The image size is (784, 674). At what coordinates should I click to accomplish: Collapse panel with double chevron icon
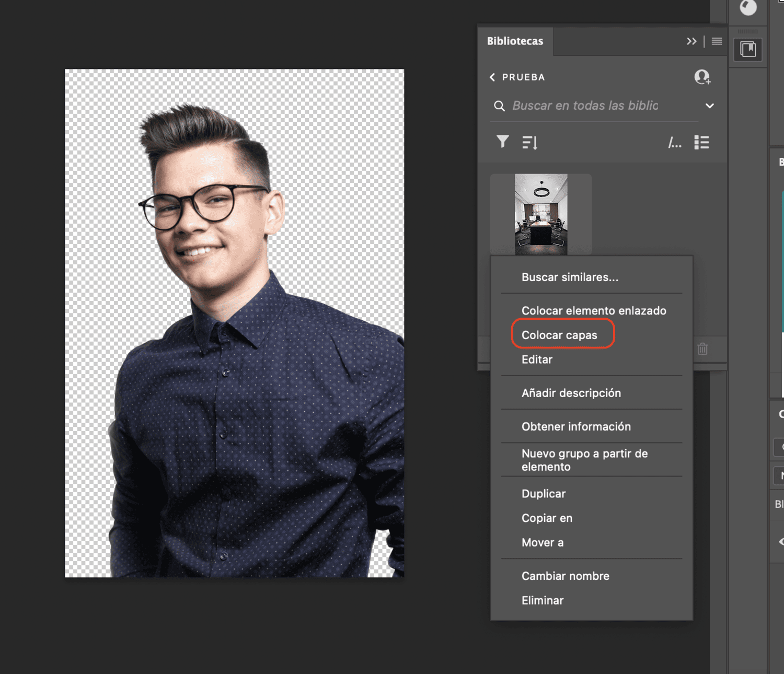[691, 41]
